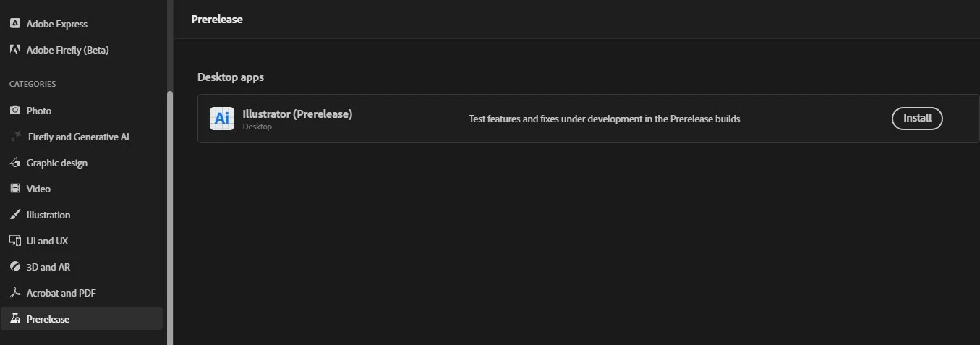Click the sidebar vertical scrollbar
This screenshot has height=345, width=980.
(x=170, y=217)
